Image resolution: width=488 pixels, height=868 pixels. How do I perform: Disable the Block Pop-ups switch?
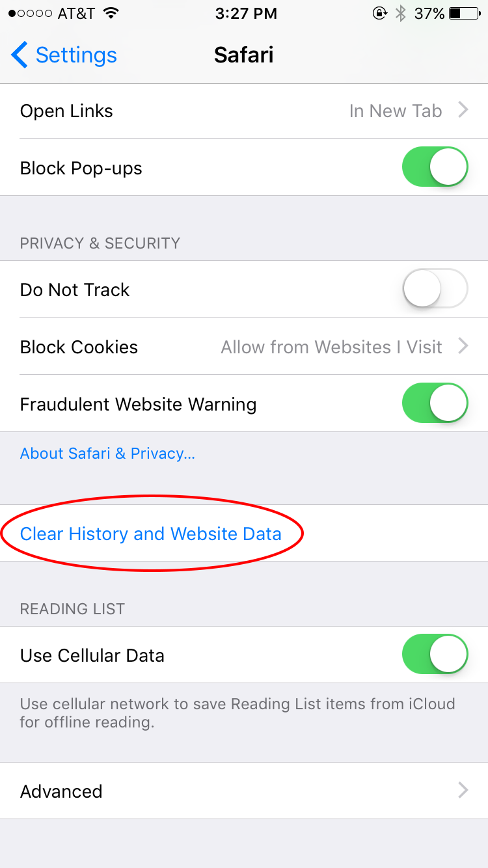(435, 167)
